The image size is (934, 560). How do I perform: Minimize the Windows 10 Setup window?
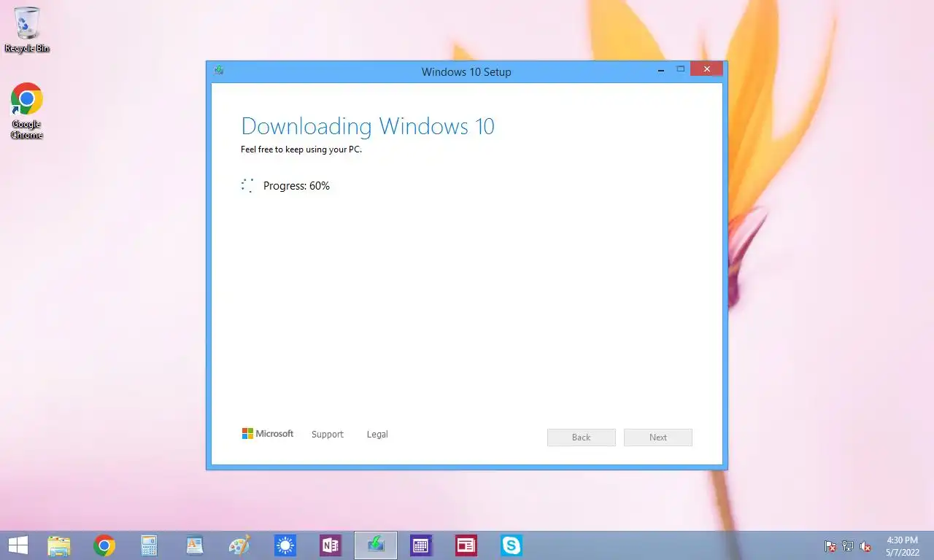tap(661, 70)
